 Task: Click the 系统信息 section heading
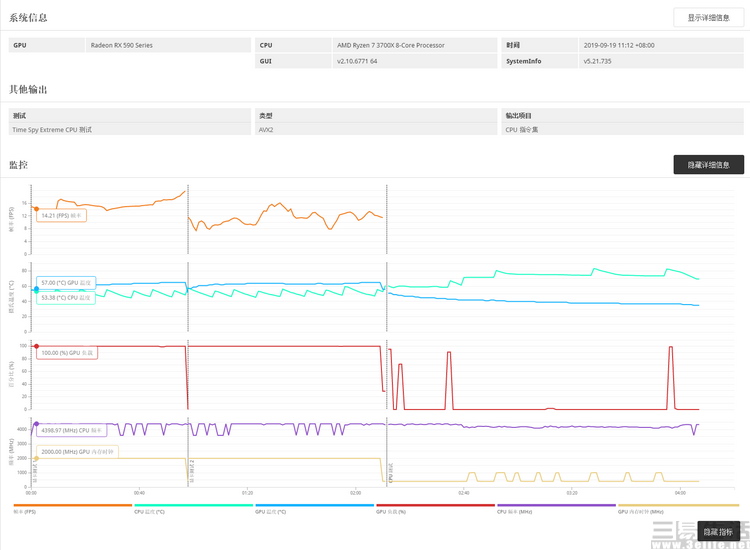pyautogui.click(x=28, y=18)
